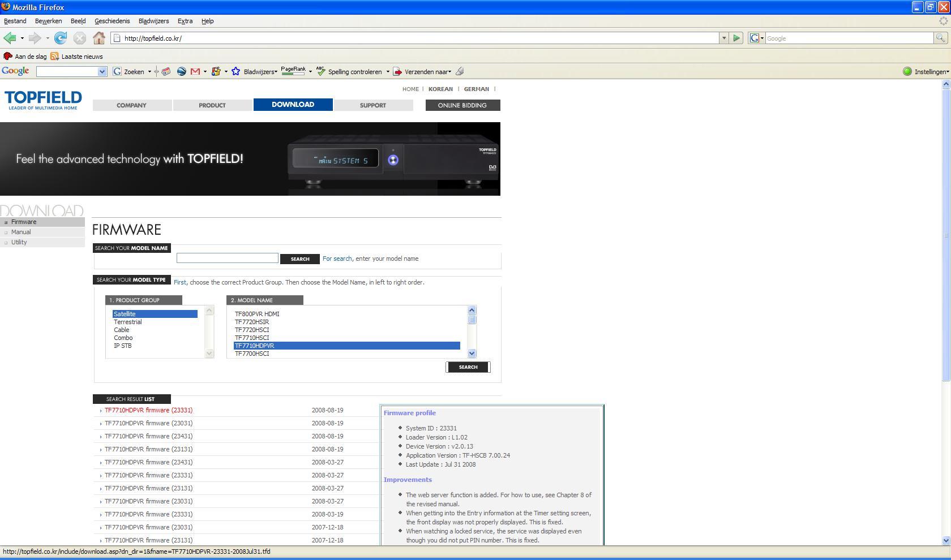Open the Home page icon
951x560 pixels.
coord(99,38)
